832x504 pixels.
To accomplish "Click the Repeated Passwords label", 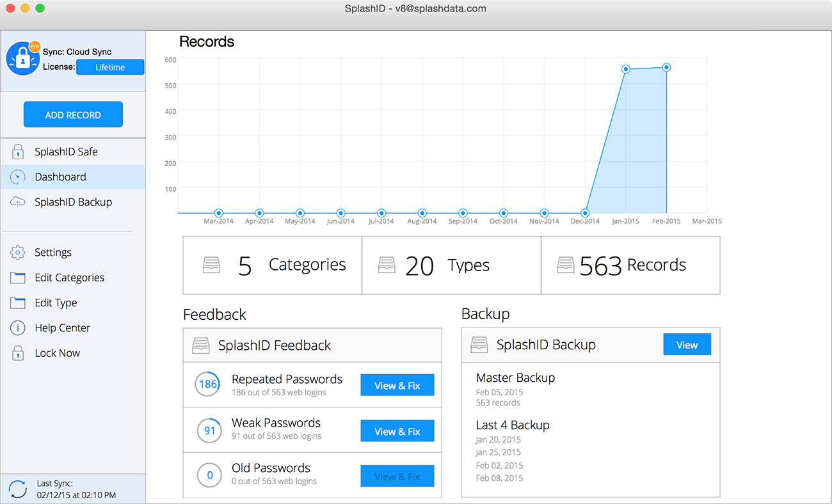I will click(x=287, y=379).
